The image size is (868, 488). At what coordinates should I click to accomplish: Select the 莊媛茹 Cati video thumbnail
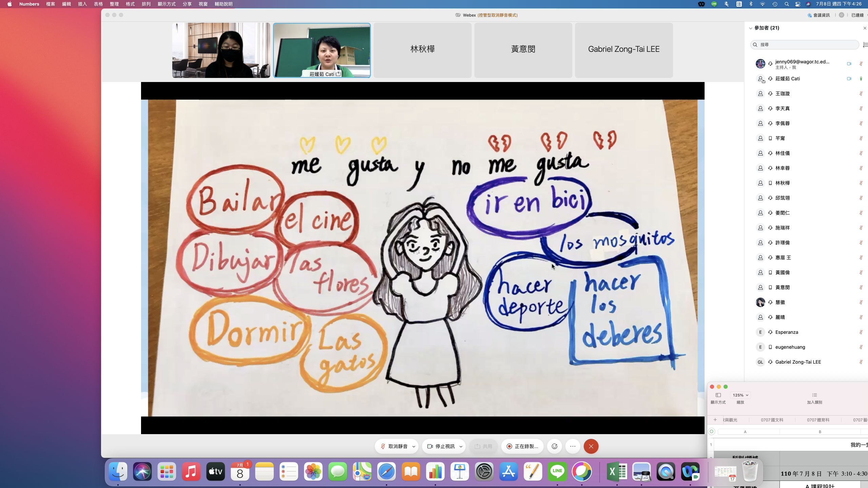click(322, 50)
